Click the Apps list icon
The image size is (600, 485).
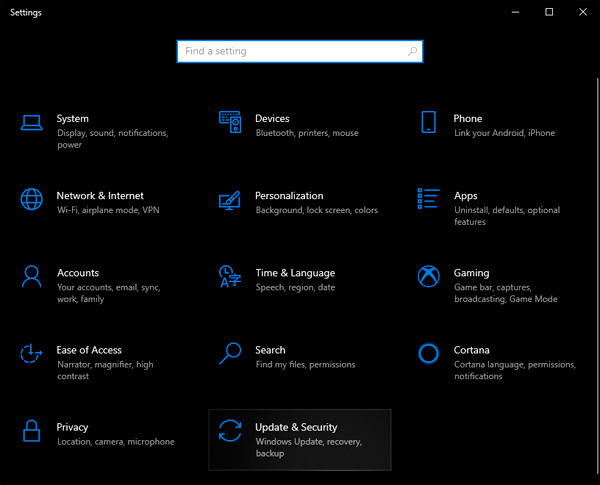429,199
